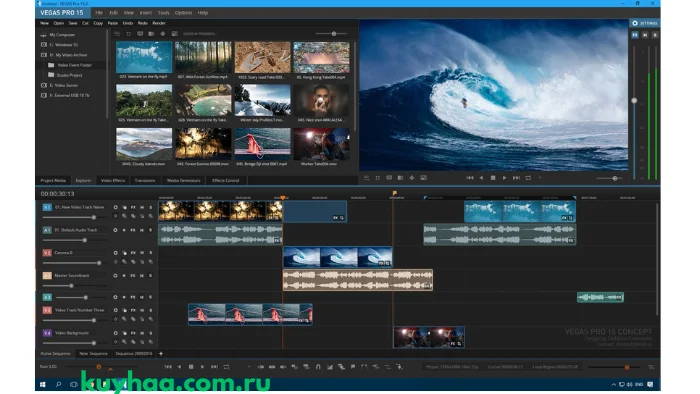The image size is (700, 394).
Task: Expand C: Windows 10 drive
Action: click(x=43, y=45)
